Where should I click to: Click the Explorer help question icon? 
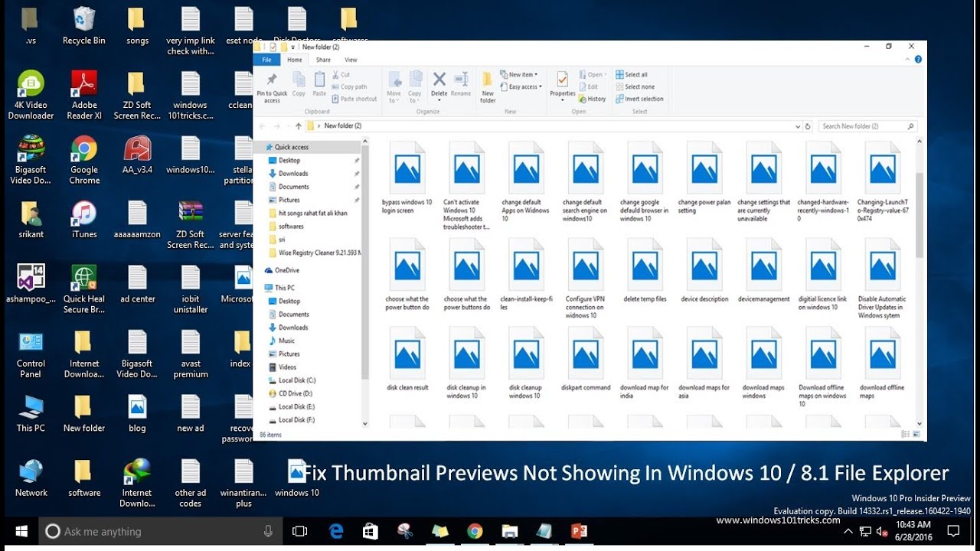[x=919, y=60]
